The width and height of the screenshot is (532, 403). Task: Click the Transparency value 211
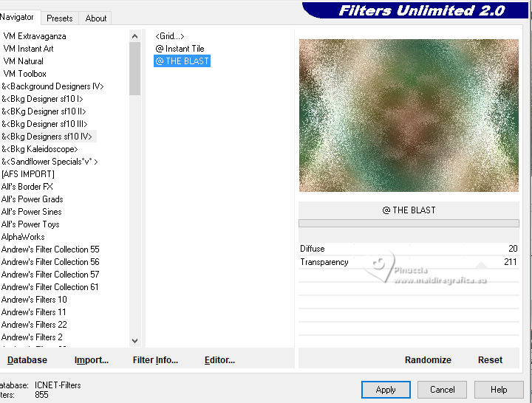click(511, 262)
